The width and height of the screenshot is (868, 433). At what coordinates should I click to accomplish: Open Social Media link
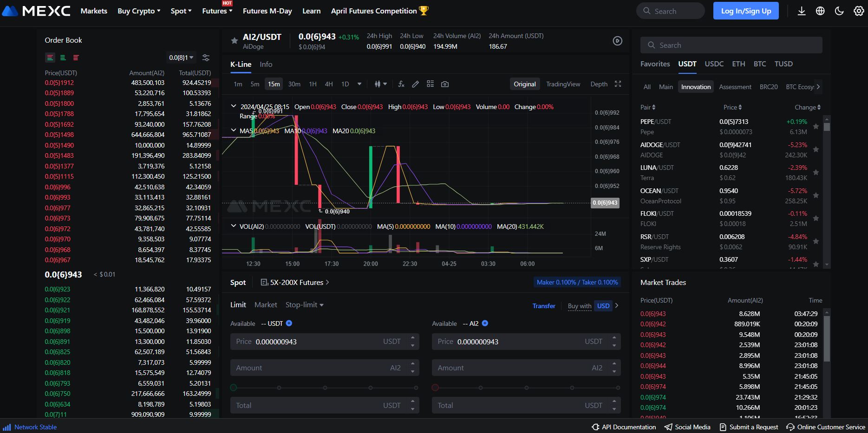tap(687, 427)
